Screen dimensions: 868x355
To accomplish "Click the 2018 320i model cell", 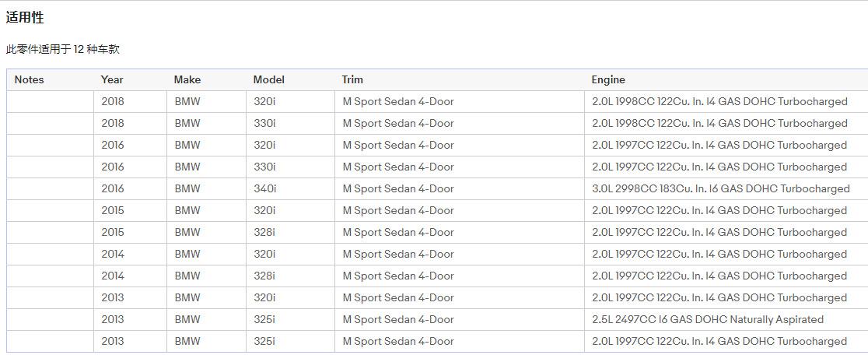I will pos(264,101).
